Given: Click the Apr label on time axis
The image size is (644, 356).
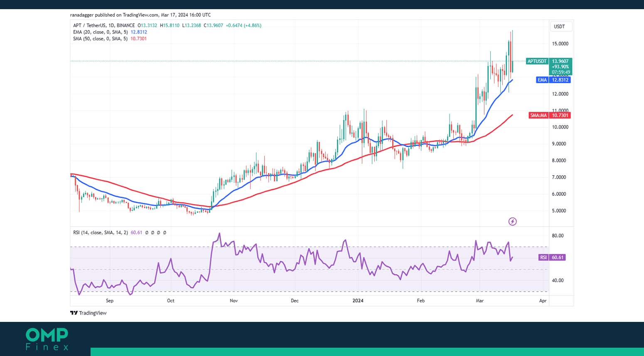Looking at the screenshot, I should pos(543,301).
